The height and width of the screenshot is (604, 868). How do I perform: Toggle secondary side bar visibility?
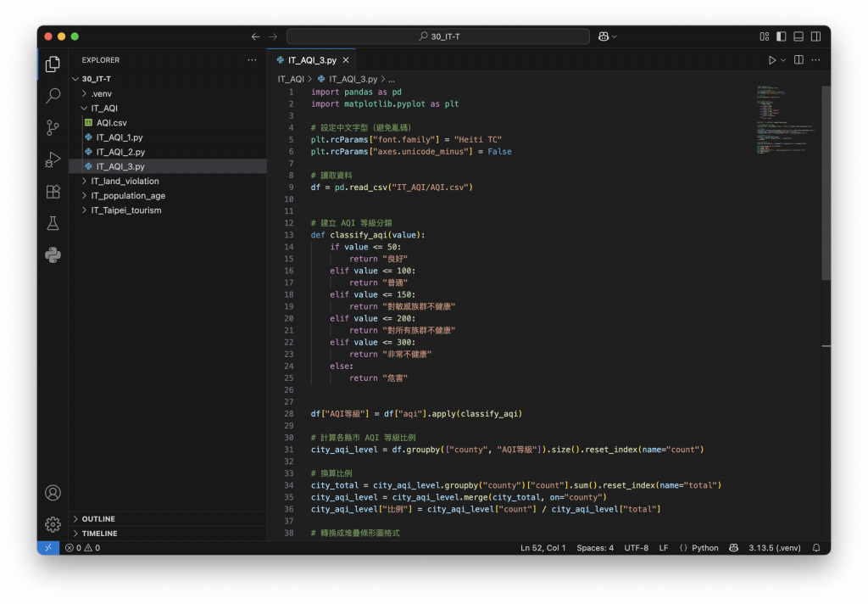pos(816,36)
